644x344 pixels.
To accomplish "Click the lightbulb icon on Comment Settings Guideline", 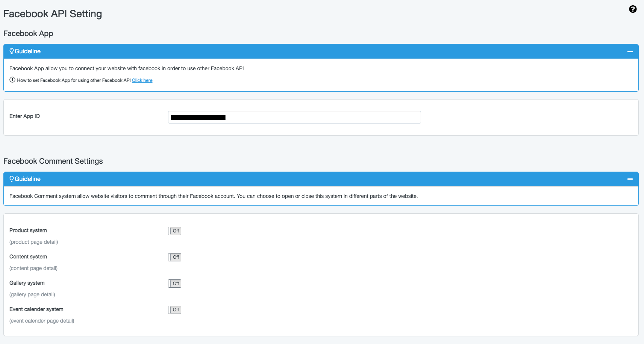I will [x=11, y=179].
